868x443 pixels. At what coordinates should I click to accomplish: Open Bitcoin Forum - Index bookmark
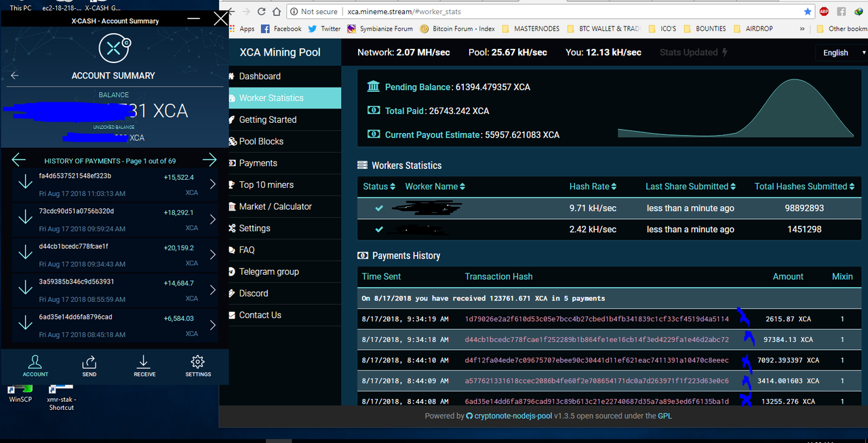[x=458, y=28]
